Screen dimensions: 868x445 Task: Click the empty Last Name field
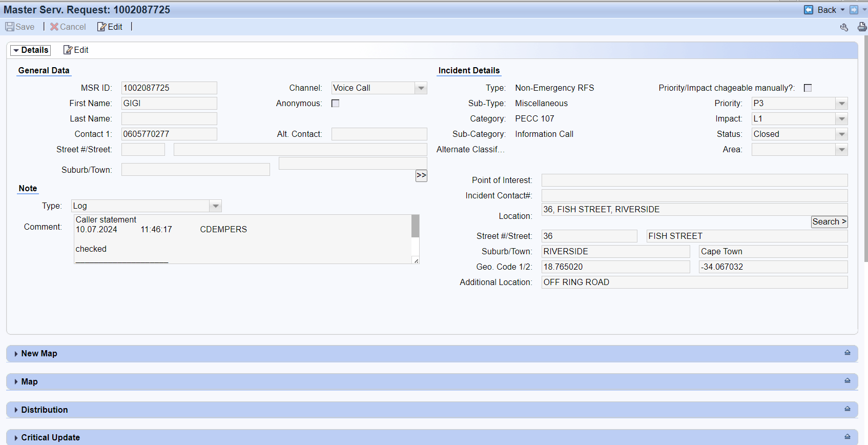tap(169, 119)
